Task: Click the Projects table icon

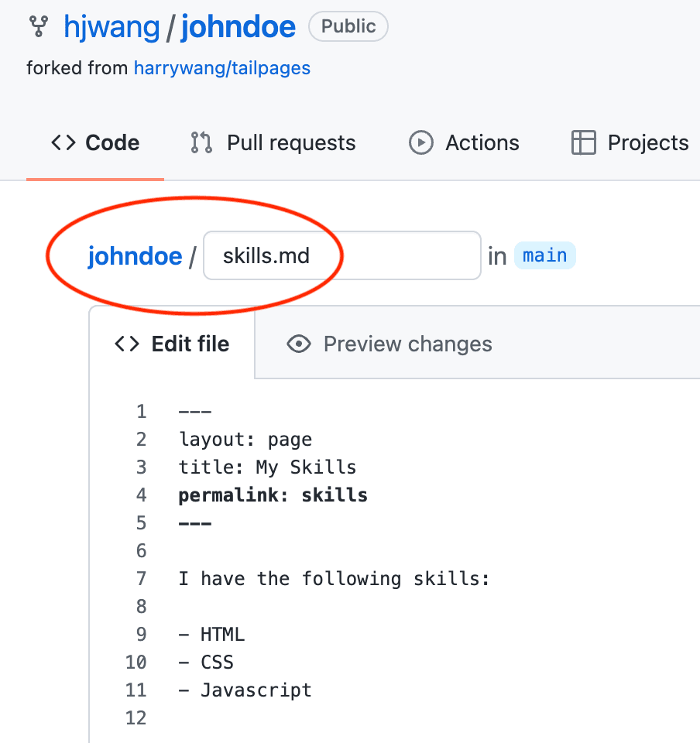Action: coord(583,142)
